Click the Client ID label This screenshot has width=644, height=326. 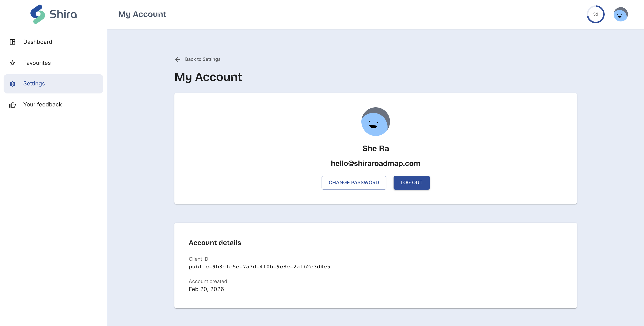[x=199, y=259]
